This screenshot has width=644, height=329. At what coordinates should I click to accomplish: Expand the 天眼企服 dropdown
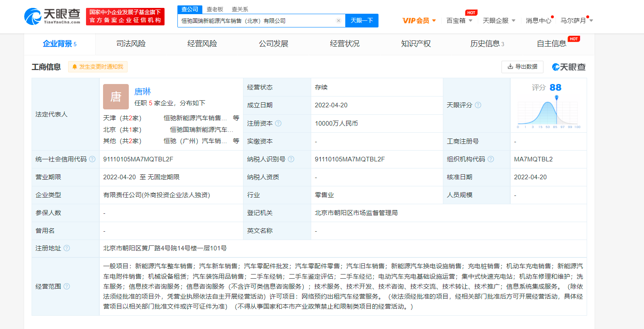pyautogui.click(x=499, y=21)
